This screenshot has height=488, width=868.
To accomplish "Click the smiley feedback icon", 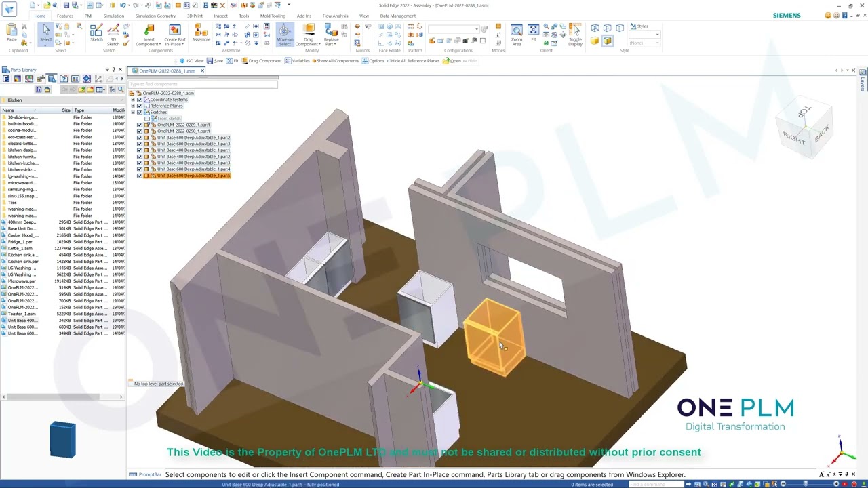I will [828, 16].
